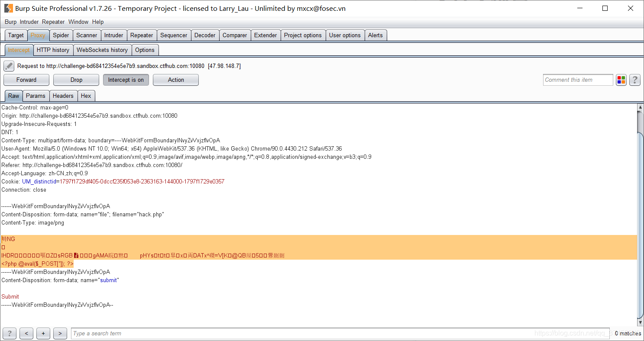This screenshot has width=644, height=341.
Task: Click the Referer header line
Action: coord(92,165)
